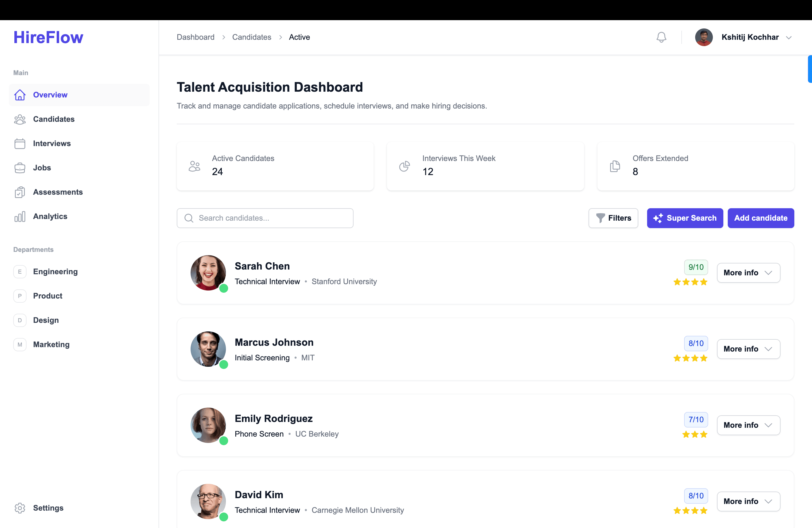Go to Dashboard breadcrumb
The image size is (812, 528).
tap(196, 37)
